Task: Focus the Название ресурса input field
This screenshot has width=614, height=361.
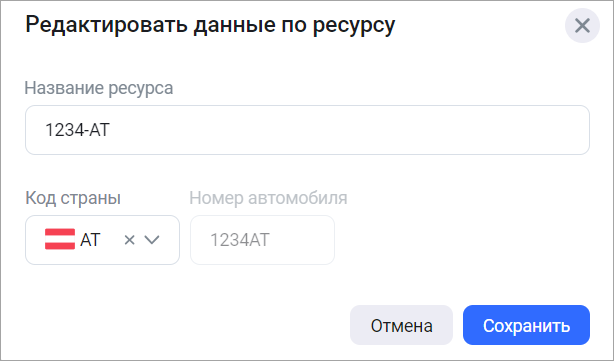Action: pyautogui.click(x=307, y=130)
